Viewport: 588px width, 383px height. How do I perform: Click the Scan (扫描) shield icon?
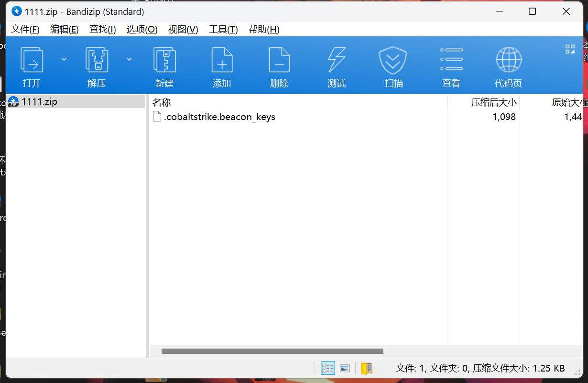click(x=393, y=60)
